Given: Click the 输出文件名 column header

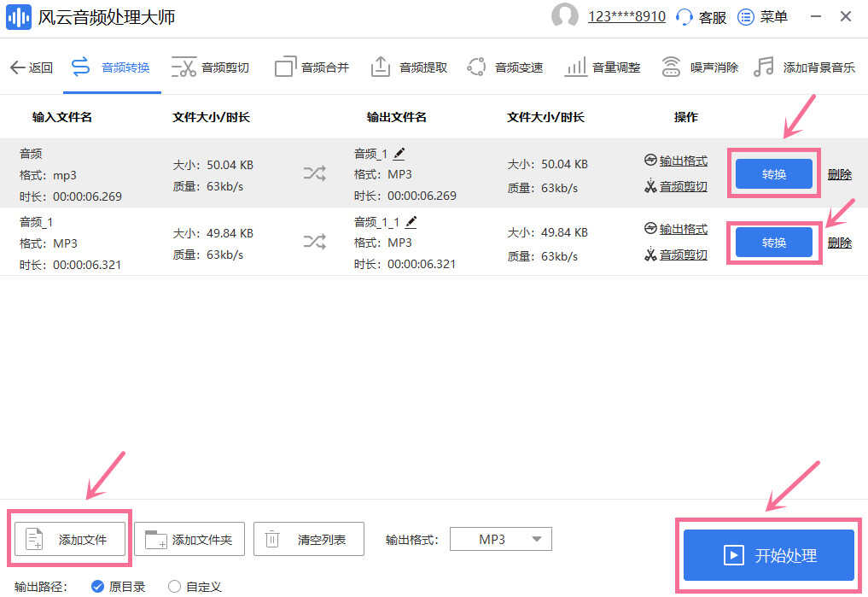Looking at the screenshot, I should click(396, 117).
